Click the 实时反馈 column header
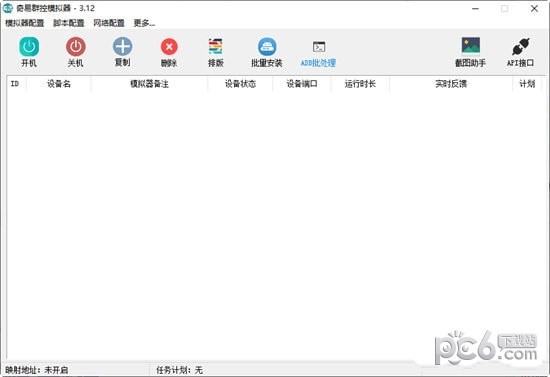 [451, 84]
